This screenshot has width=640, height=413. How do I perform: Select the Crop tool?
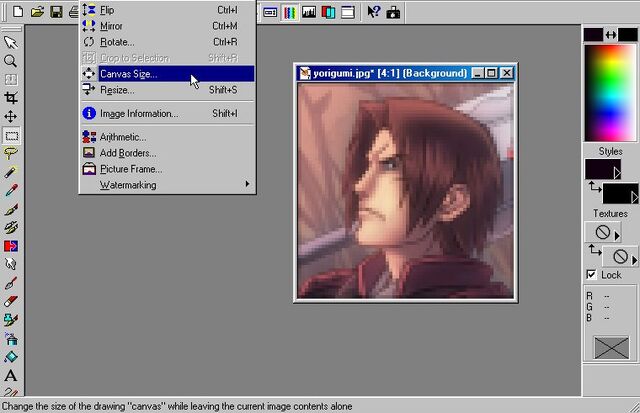[11, 98]
